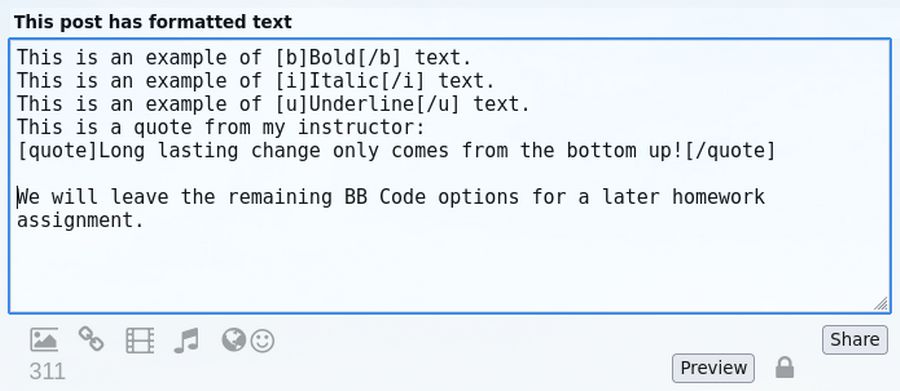Click the globe location icon
The image size is (900, 391).
[x=234, y=340]
